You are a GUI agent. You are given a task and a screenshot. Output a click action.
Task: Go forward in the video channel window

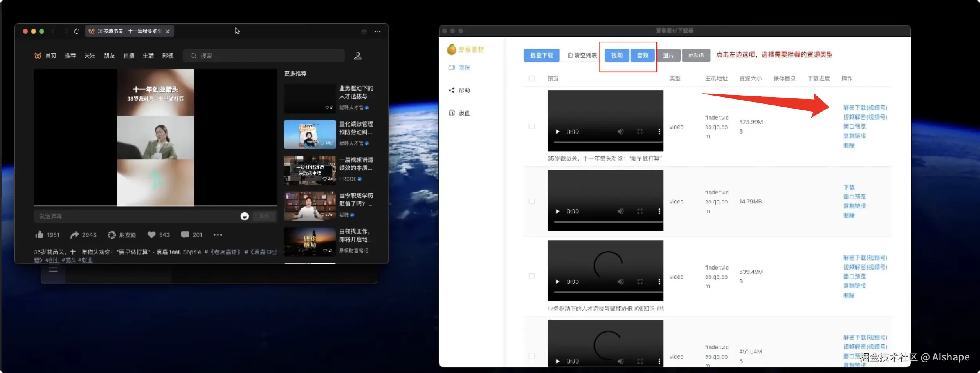tap(66, 31)
